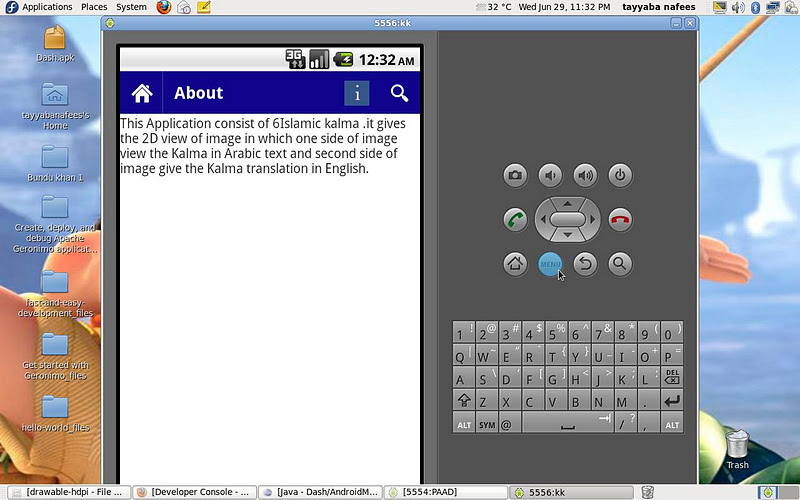Viewport: 800px width, 500px height.
Task: Click the emulator power button
Action: tap(620, 175)
